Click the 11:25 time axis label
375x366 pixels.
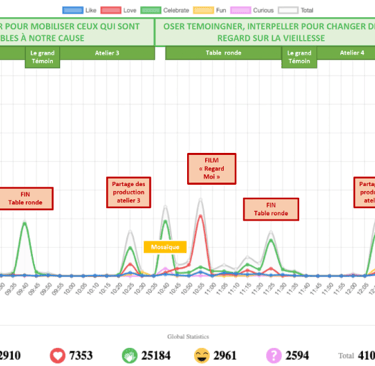pos(269,289)
